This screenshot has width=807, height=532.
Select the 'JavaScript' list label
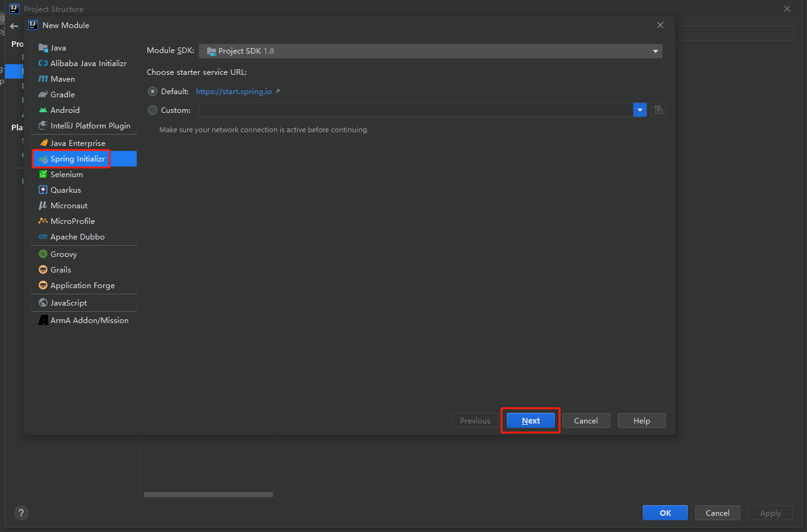click(69, 303)
